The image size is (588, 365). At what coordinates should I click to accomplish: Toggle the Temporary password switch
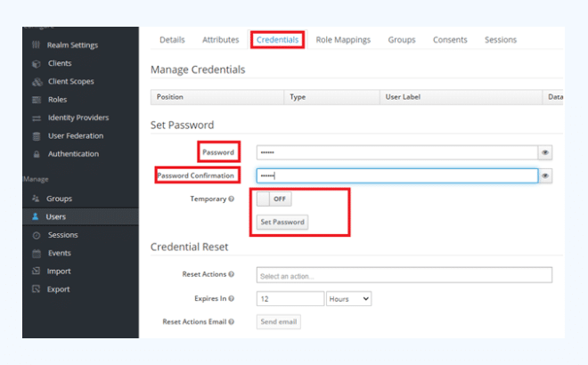(274, 199)
